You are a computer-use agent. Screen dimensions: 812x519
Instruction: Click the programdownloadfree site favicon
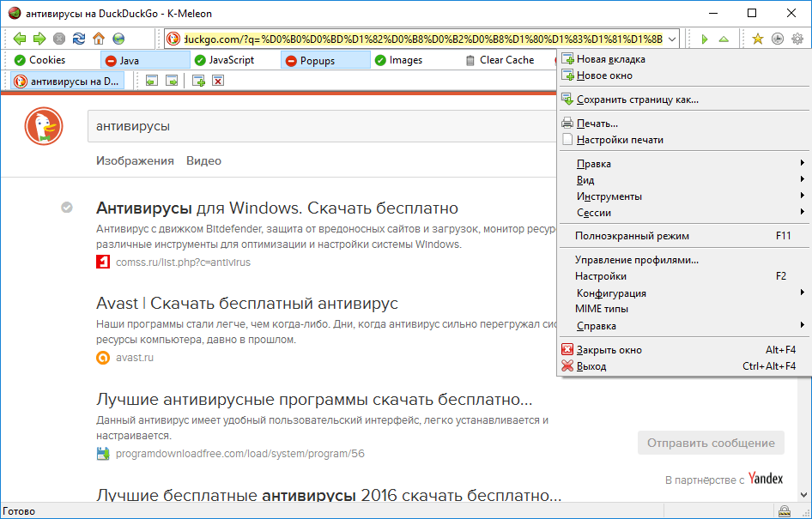(103, 454)
